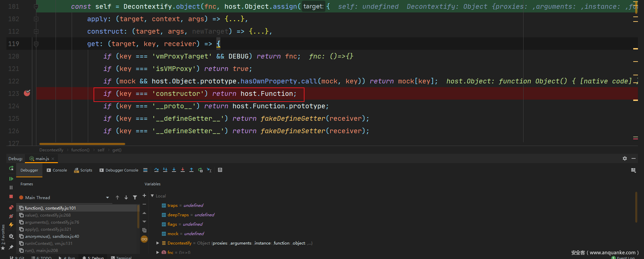Open the Main Thread dropdown
Image resolution: width=644 pixels, height=259 pixels.
107,198
